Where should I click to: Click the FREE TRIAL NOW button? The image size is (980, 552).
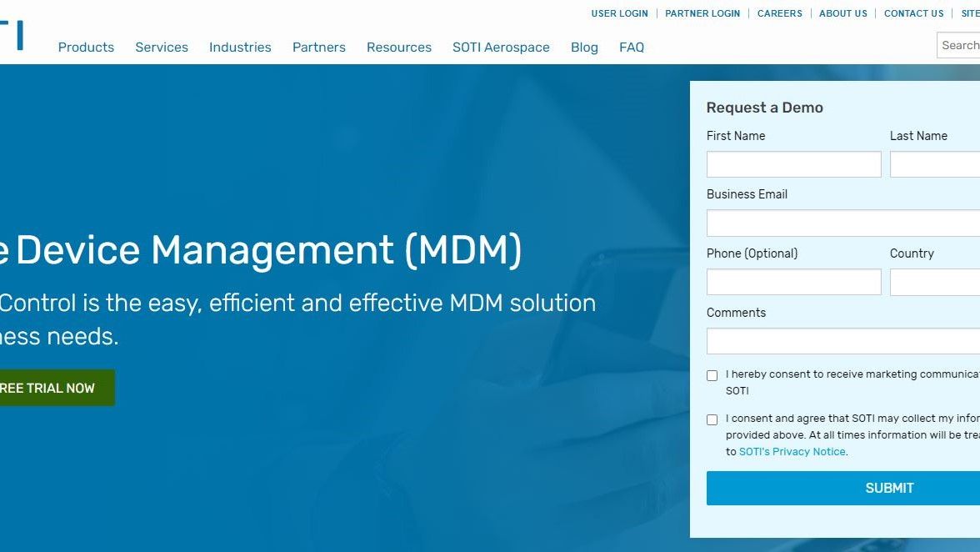57,388
